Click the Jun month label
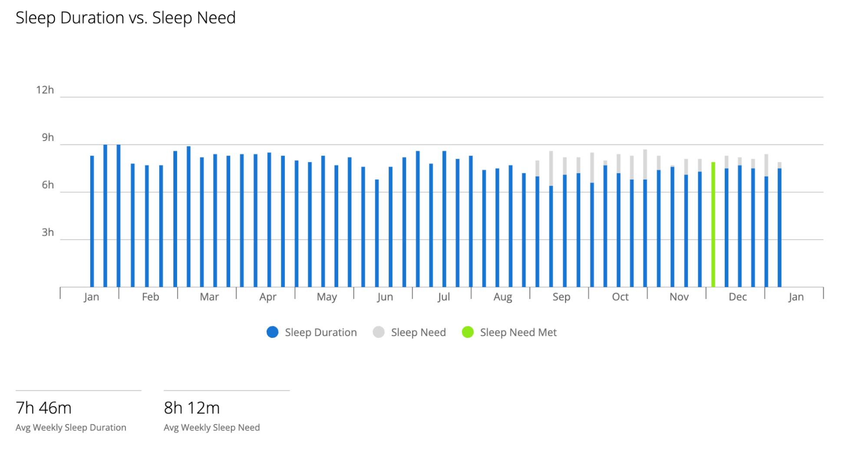868x449 pixels. [385, 297]
